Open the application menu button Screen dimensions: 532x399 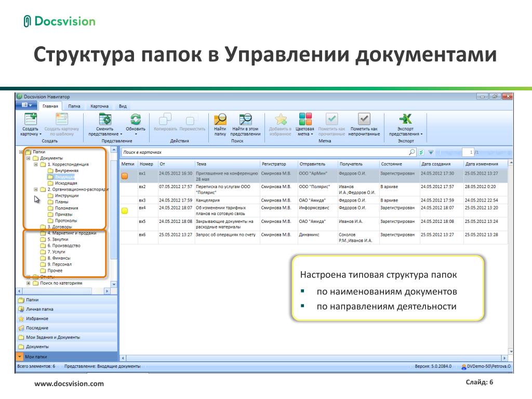coord(26,105)
